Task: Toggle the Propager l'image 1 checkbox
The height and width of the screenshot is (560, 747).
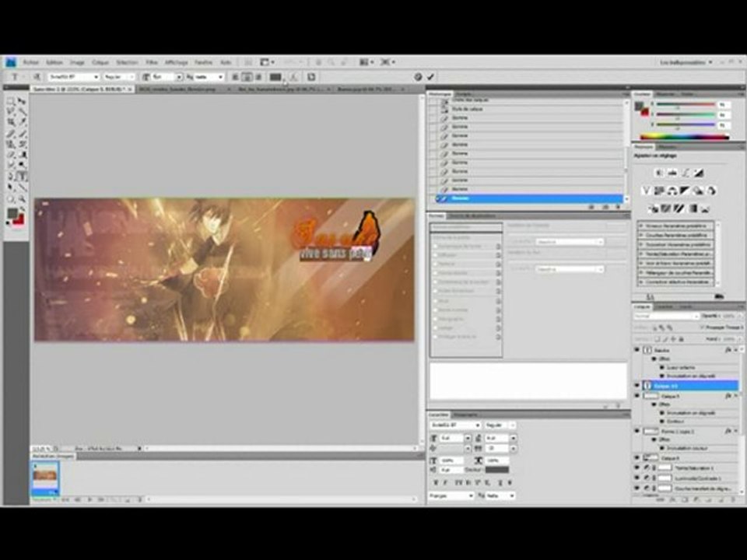Action: click(702, 327)
